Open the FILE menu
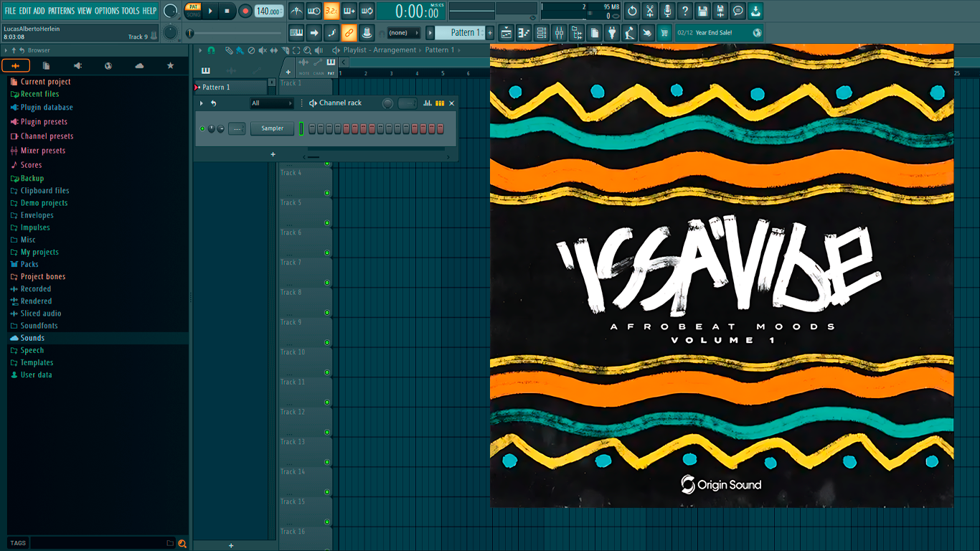980x551 pixels. [10, 11]
